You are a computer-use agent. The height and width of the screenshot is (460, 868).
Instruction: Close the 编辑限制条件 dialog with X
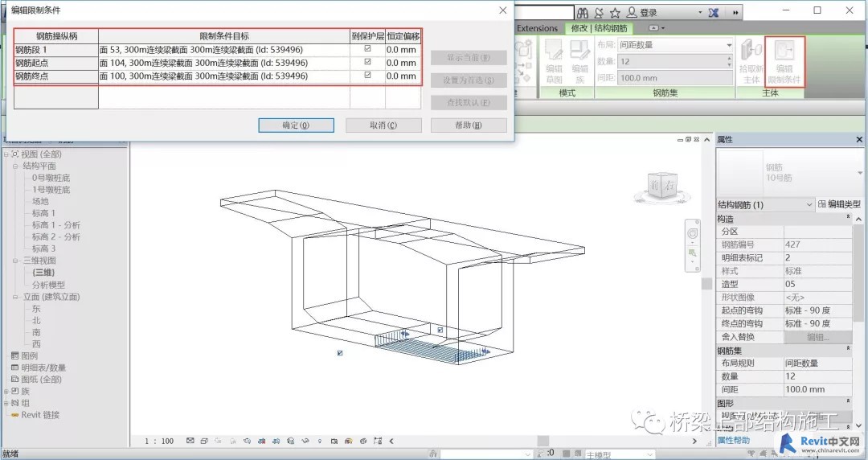pos(502,10)
